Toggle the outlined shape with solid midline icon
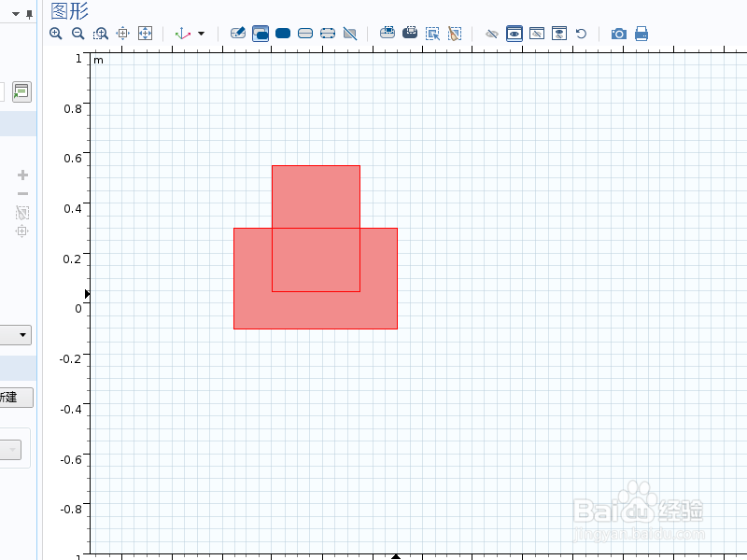This screenshot has height=560, width=747. click(x=305, y=33)
